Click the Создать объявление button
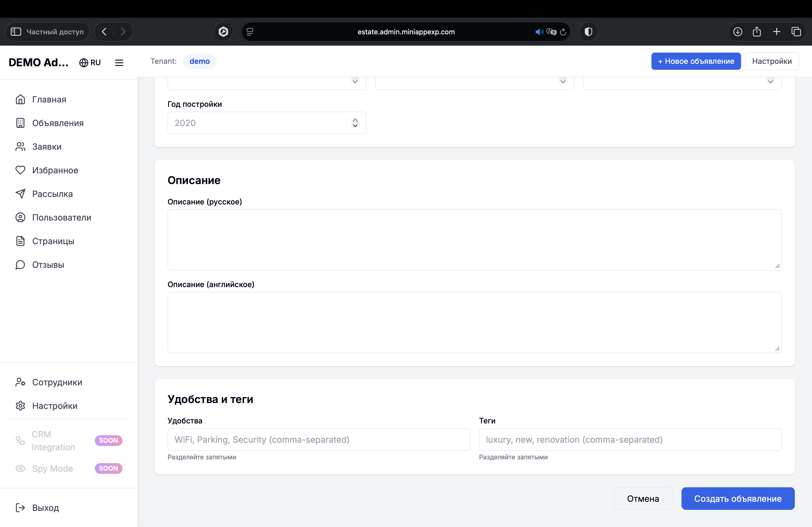This screenshot has width=812, height=527. (x=738, y=498)
